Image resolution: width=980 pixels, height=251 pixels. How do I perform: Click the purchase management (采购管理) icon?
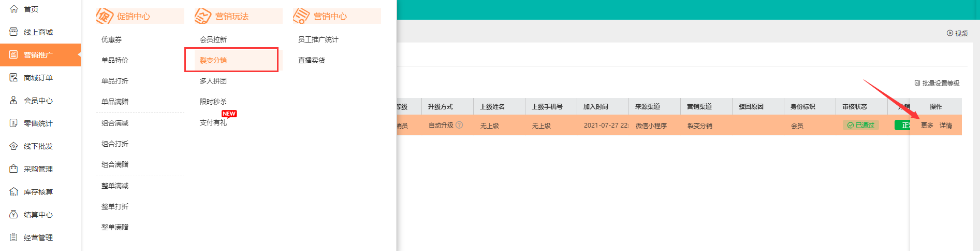(14, 169)
